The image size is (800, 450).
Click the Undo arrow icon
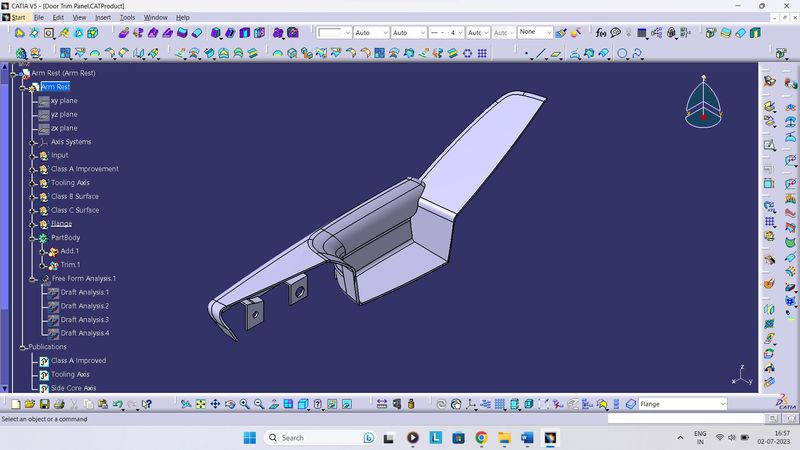118,404
